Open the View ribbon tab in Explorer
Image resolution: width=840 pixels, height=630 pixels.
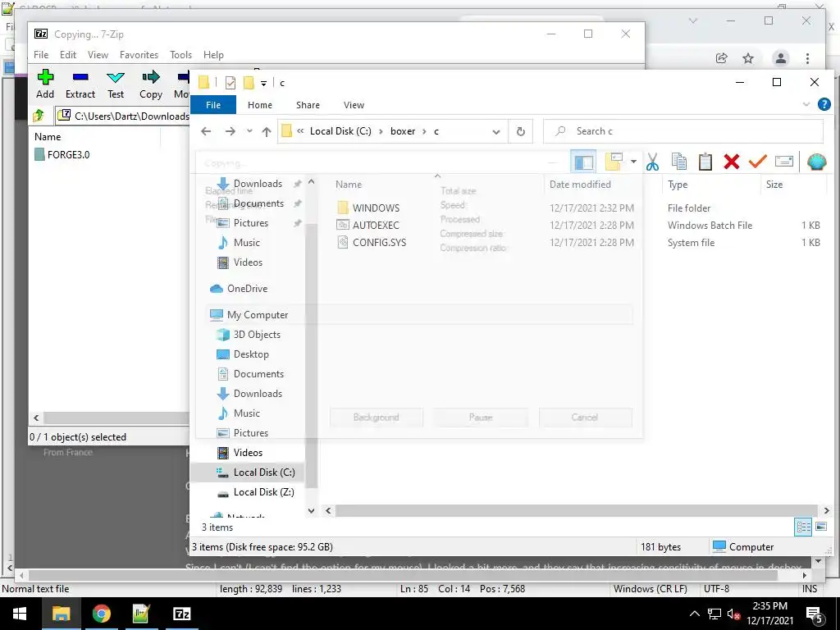pos(354,105)
